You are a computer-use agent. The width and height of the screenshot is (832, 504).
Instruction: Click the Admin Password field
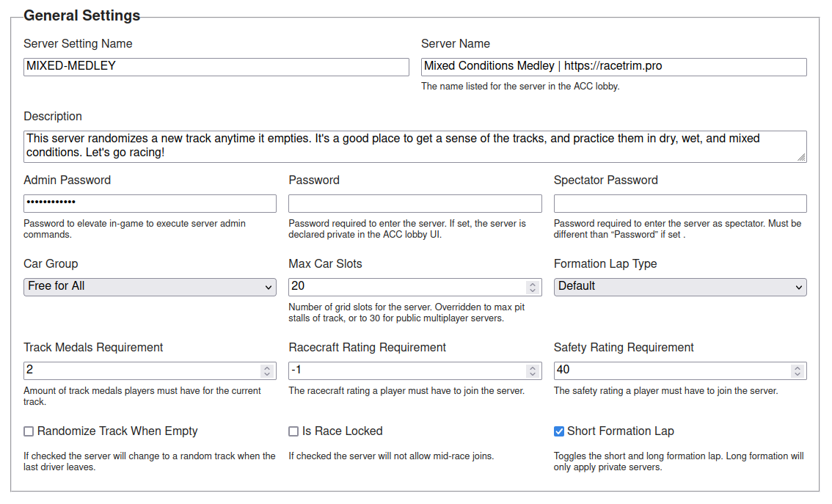[147, 203]
